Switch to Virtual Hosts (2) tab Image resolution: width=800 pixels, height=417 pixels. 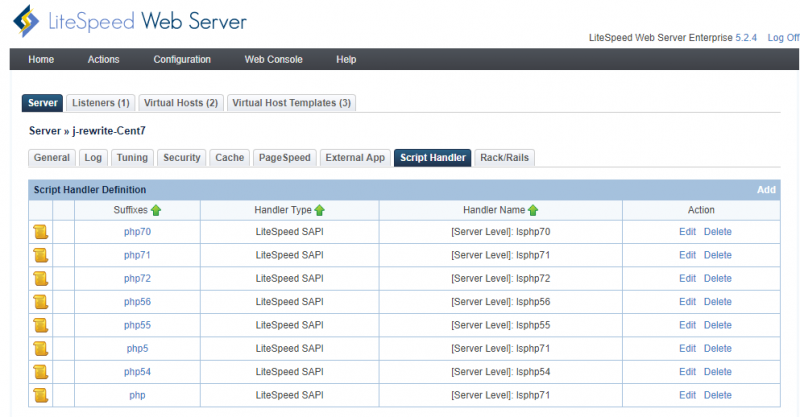pyautogui.click(x=181, y=103)
